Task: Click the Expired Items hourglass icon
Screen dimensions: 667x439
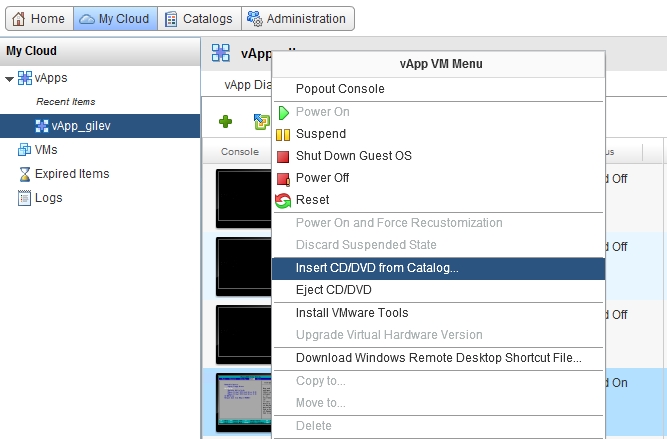Action: click(x=25, y=174)
